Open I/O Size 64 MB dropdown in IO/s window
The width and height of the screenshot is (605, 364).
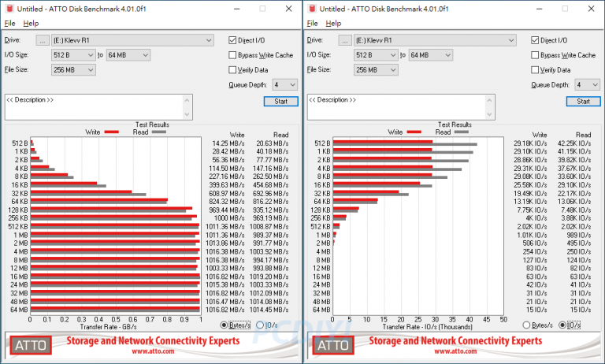(431, 55)
